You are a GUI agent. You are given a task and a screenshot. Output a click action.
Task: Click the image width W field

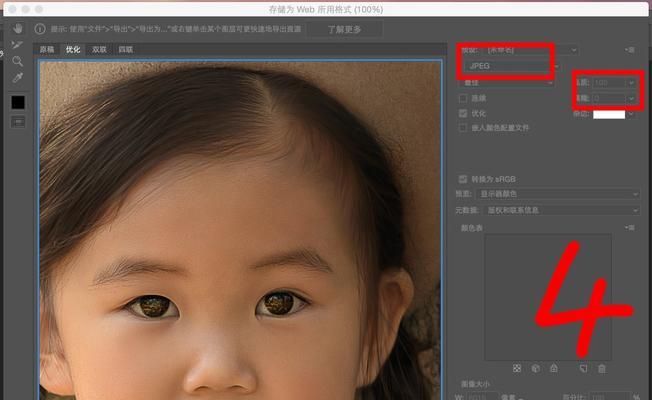click(x=482, y=396)
